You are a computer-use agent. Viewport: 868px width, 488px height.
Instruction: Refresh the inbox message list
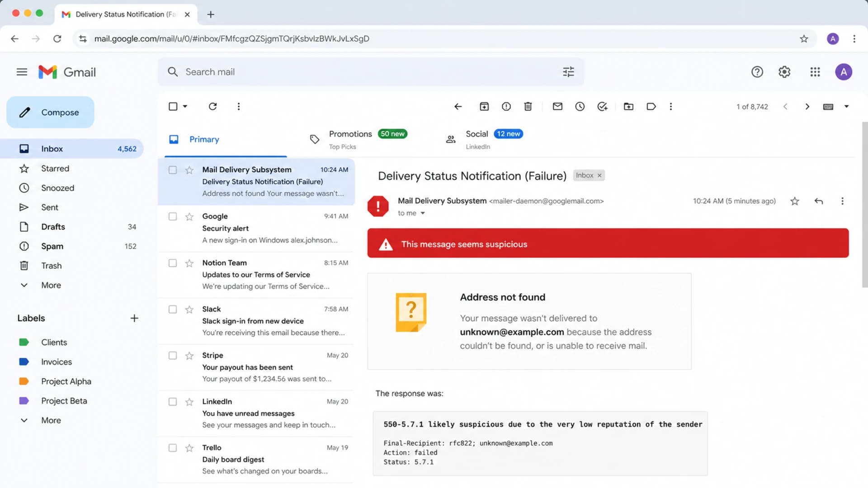tap(212, 107)
